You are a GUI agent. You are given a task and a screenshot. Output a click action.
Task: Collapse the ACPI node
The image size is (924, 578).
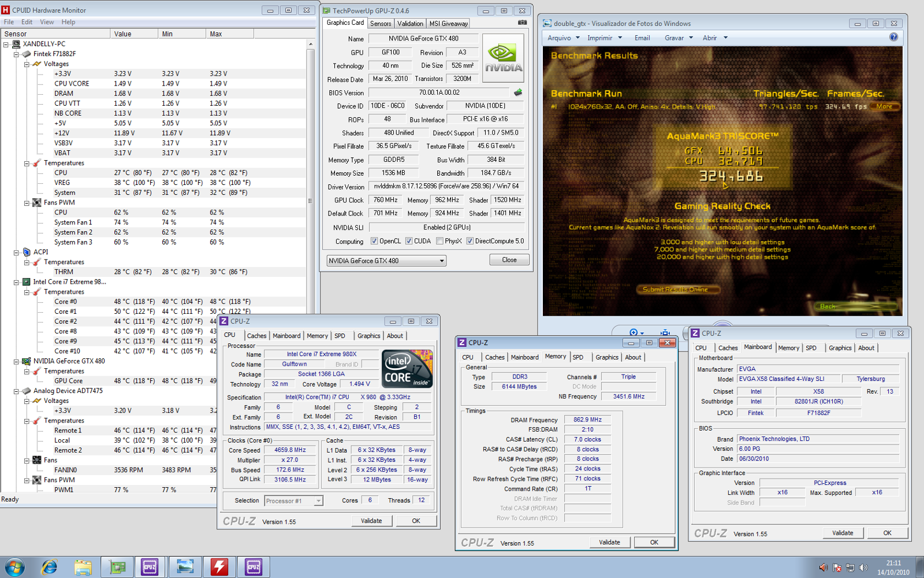[x=16, y=253]
